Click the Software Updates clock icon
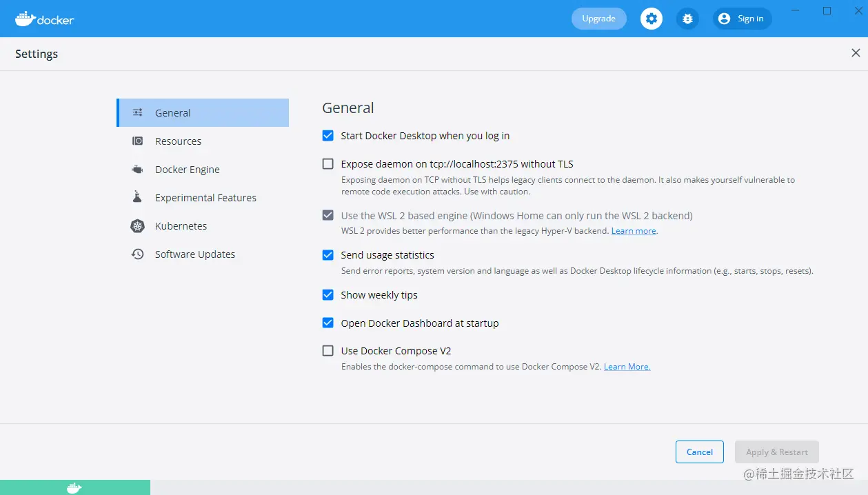Image resolution: width=868 pixels, height=495 pixels. [x=138, y=254]
